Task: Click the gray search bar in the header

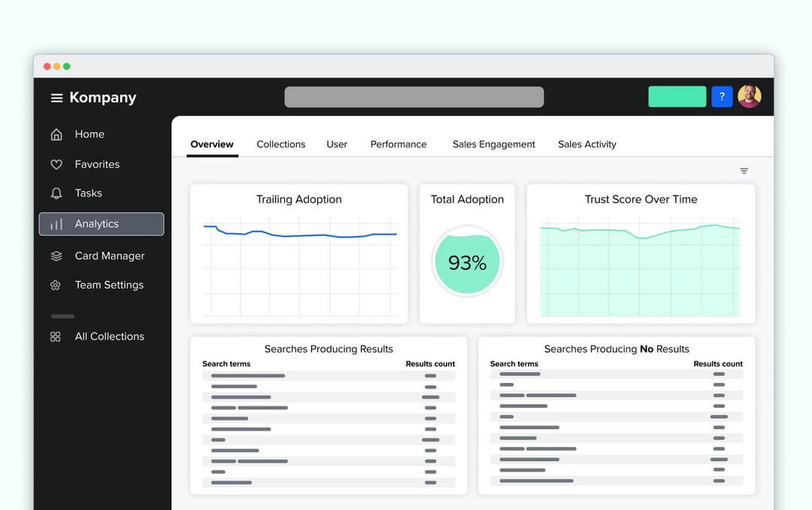Action: pyautogui.click(x=414, y=97)
